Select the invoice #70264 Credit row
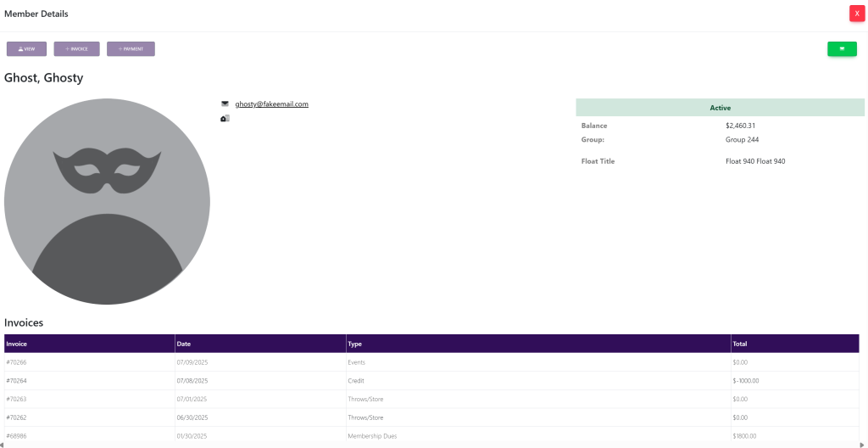868x448 pixels. point(17,381)
